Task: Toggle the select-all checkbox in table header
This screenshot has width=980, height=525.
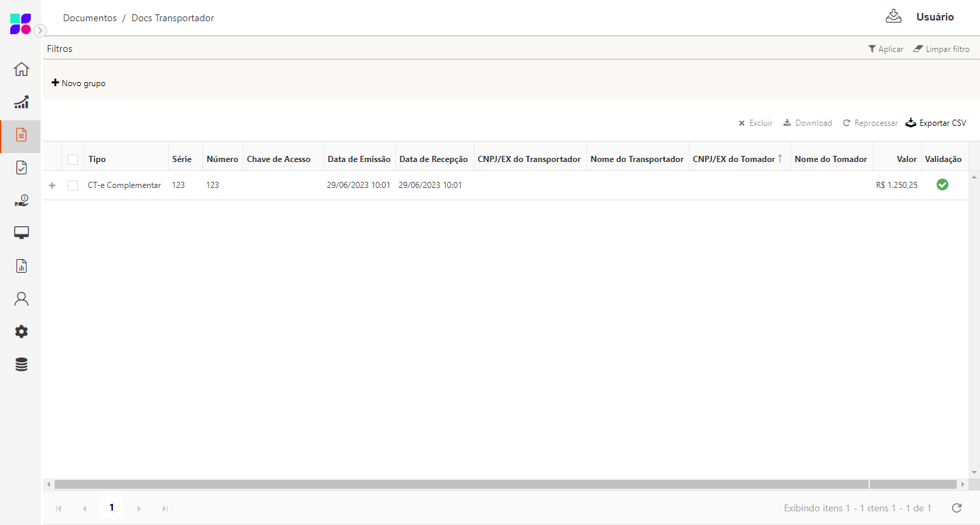Action: point(73,159)
